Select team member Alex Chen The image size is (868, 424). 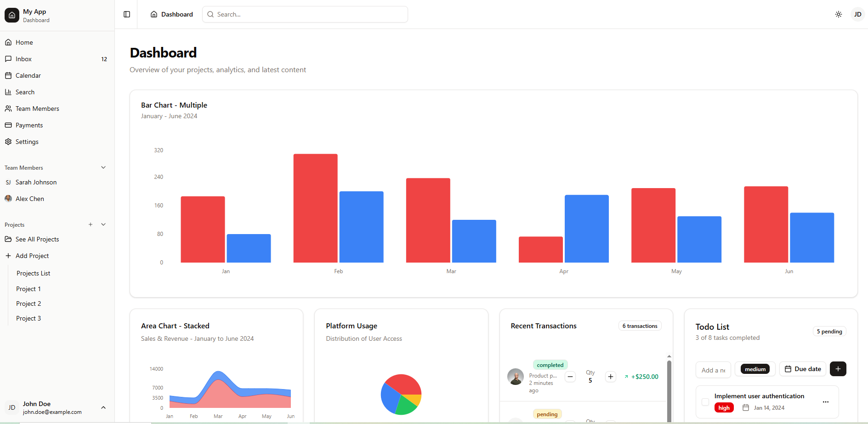[x=57, y=199]
